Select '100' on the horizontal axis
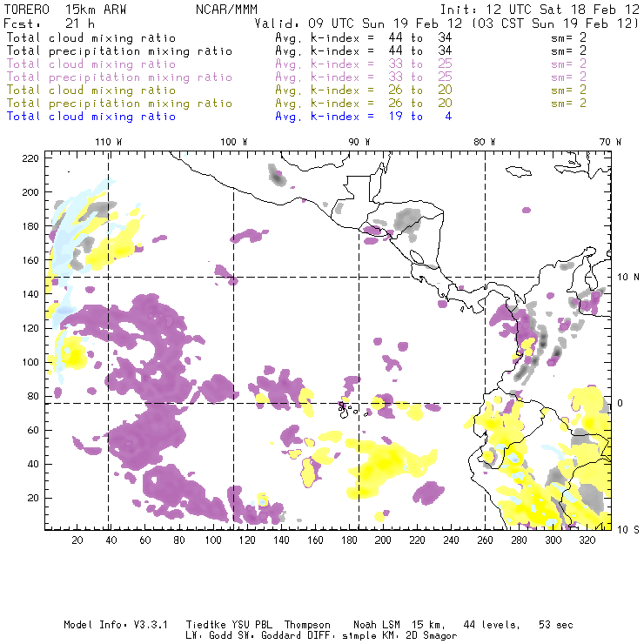Screen dimensions: 644x644 [213, 540]
